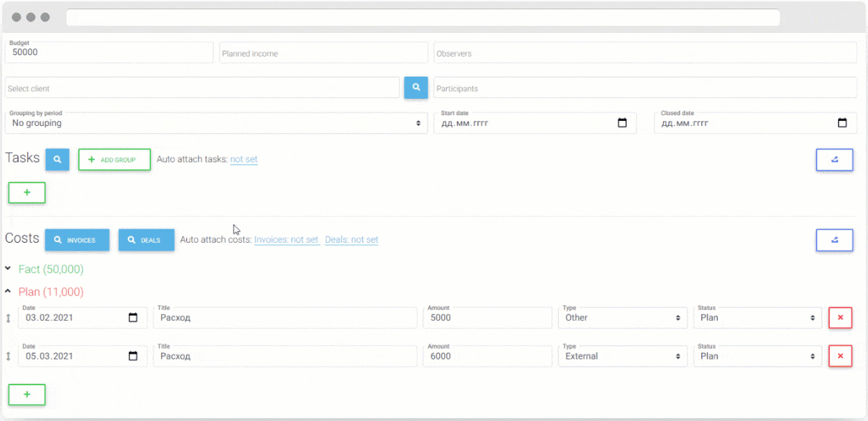Click the 'Costs' section heading

(x=22, y=238)
